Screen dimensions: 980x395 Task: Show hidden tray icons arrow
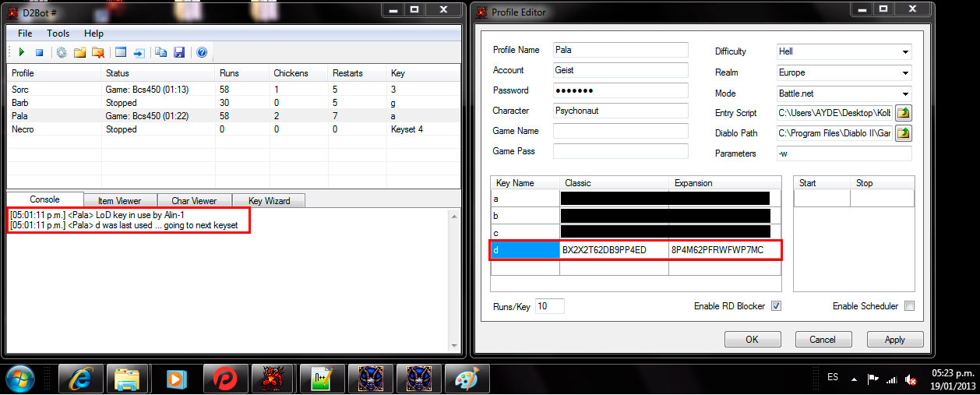(x=855, y=379)
